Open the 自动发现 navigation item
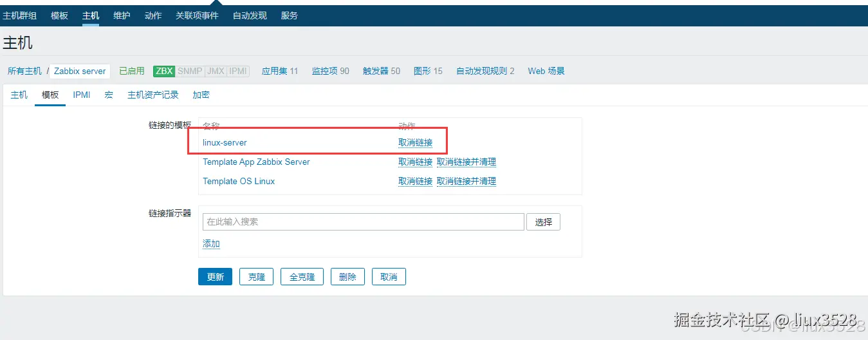The image size is (868, 340). [250, 15]
